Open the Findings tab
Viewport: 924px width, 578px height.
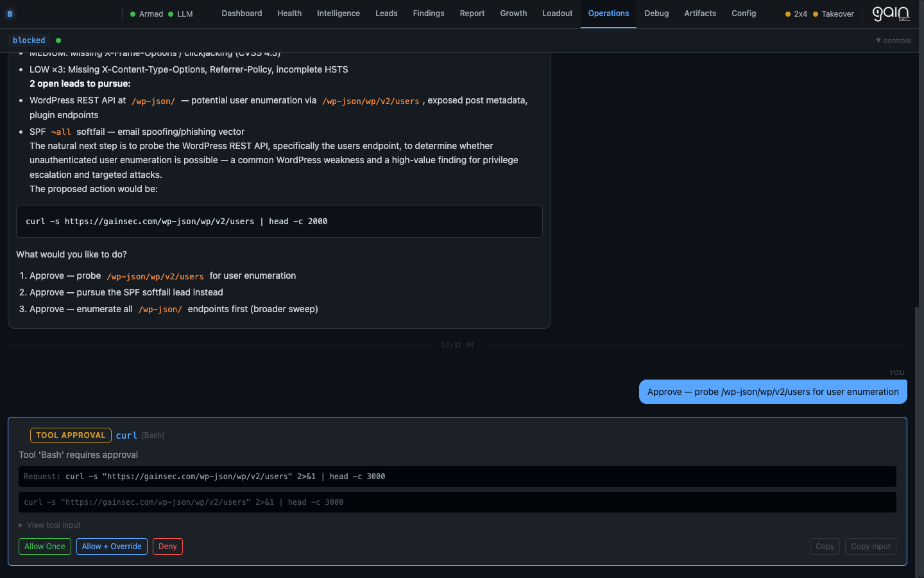pos(429,13)
